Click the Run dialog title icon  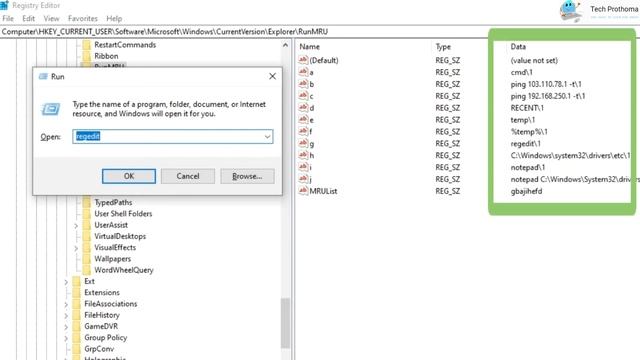[43, 76]
